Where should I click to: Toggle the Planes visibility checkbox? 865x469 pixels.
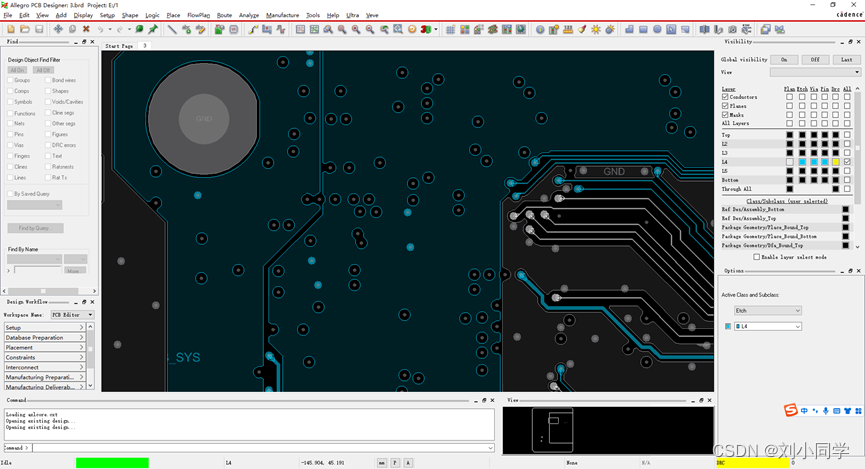click(725, 106)
